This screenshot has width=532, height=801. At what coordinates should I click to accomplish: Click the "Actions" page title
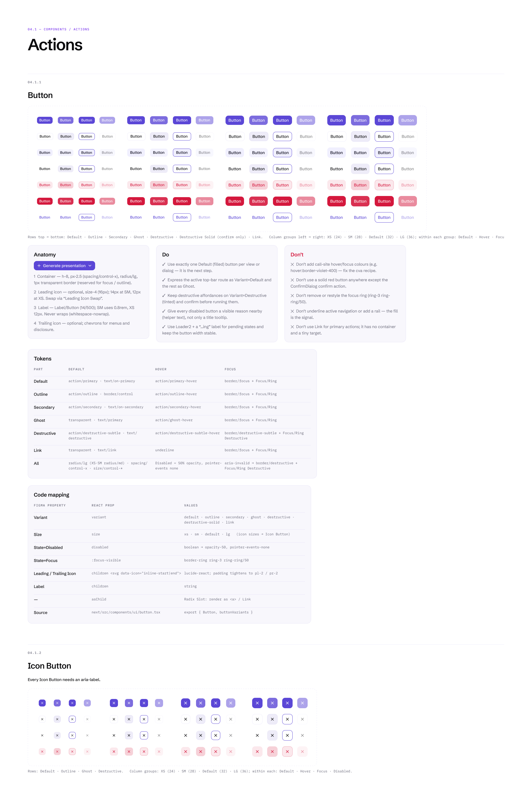pos(55,45)
